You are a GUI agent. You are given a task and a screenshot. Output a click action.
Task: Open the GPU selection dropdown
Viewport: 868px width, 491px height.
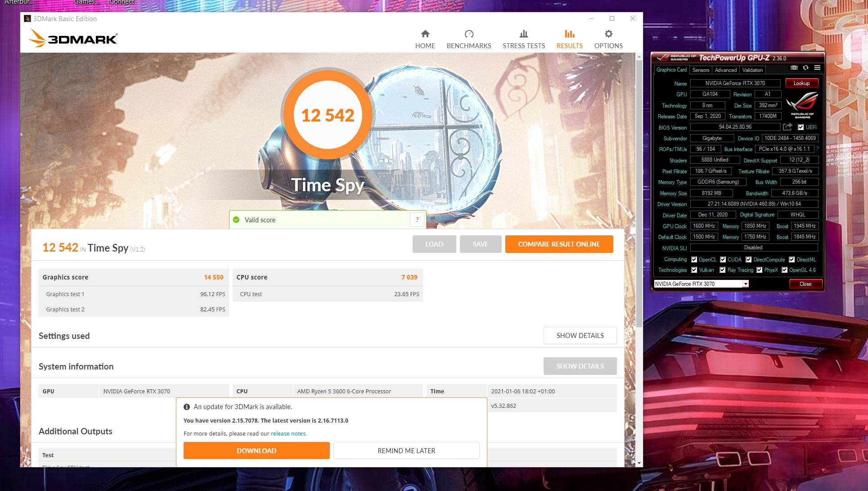[745, 284]
